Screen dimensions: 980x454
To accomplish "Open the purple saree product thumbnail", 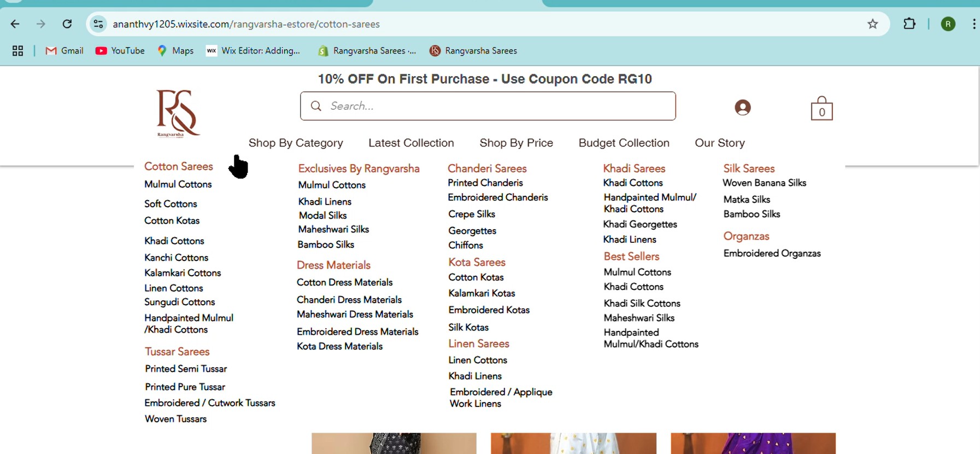I will [753, 444].
